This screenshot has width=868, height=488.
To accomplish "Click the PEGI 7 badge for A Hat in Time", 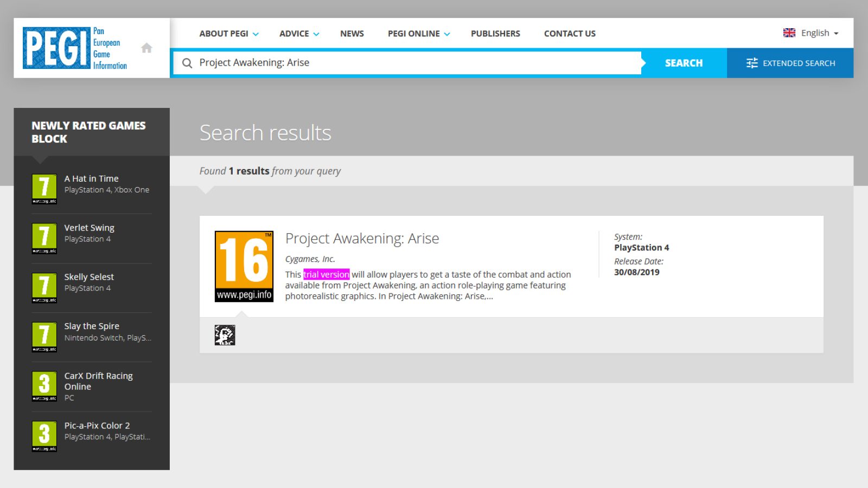I will pos(44,189).
